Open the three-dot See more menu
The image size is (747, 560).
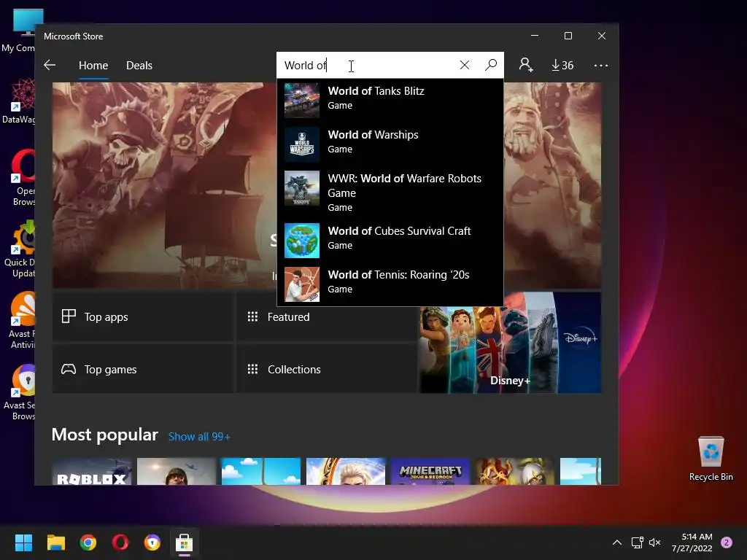click(601, 65)
